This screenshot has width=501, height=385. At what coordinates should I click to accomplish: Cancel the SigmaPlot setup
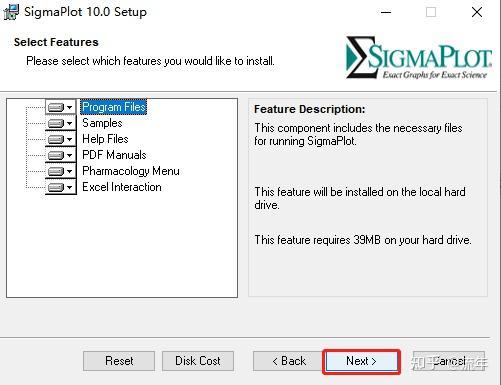click(449, 361)
